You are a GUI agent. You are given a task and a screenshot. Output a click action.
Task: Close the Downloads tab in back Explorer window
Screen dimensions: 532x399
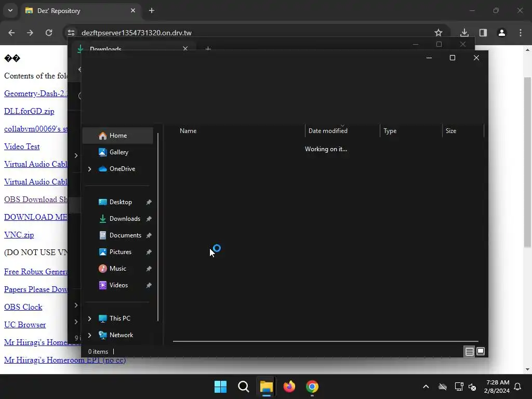click(x=185, y=48)
